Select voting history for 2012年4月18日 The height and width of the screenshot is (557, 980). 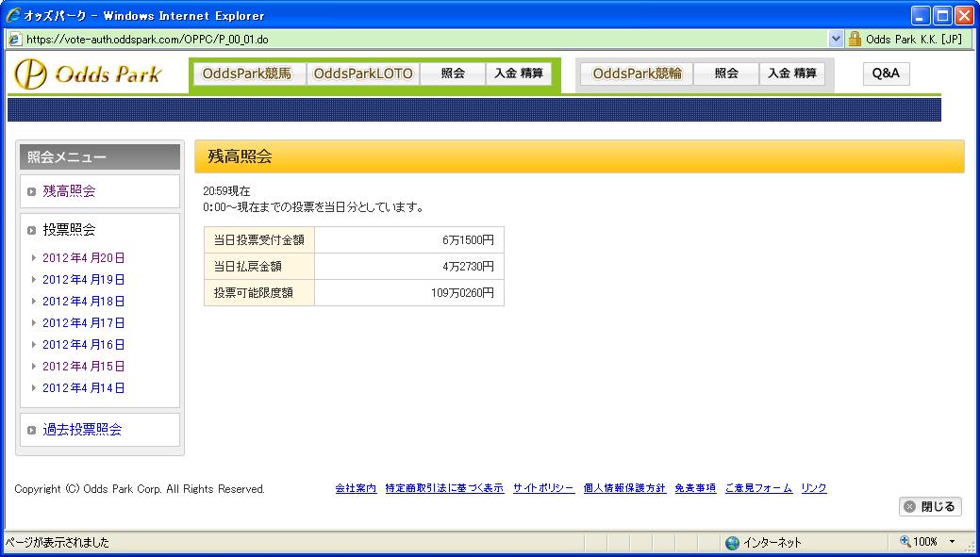pos(84,302)
